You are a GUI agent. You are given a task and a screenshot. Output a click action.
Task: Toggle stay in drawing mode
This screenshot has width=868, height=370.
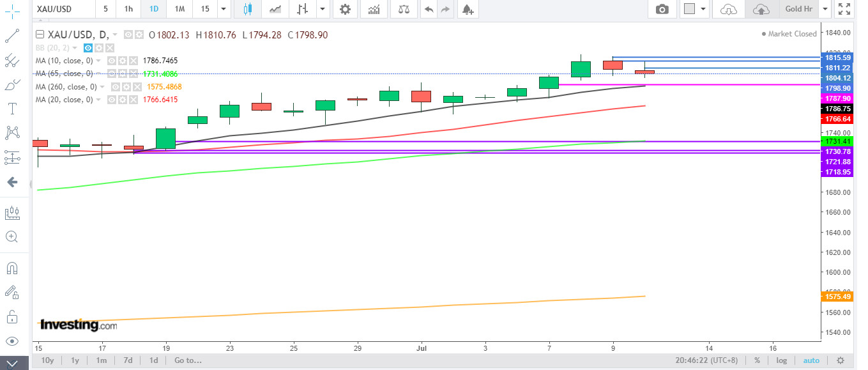11,292
